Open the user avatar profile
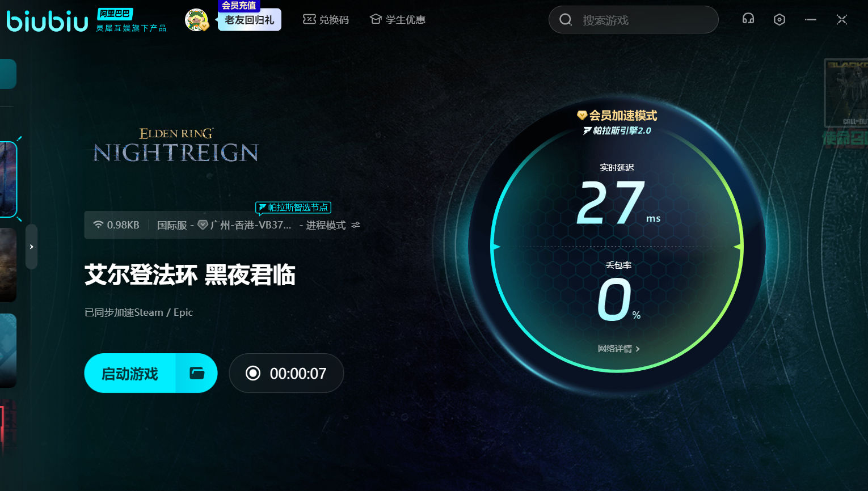Viewport: 868px width, 491px height. tap(196, 20)
